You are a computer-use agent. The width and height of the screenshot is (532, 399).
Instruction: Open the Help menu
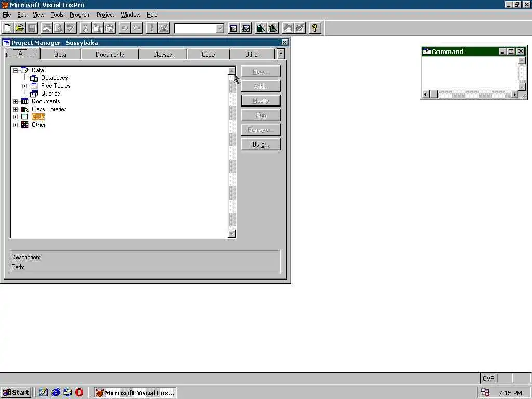point(152,15)
